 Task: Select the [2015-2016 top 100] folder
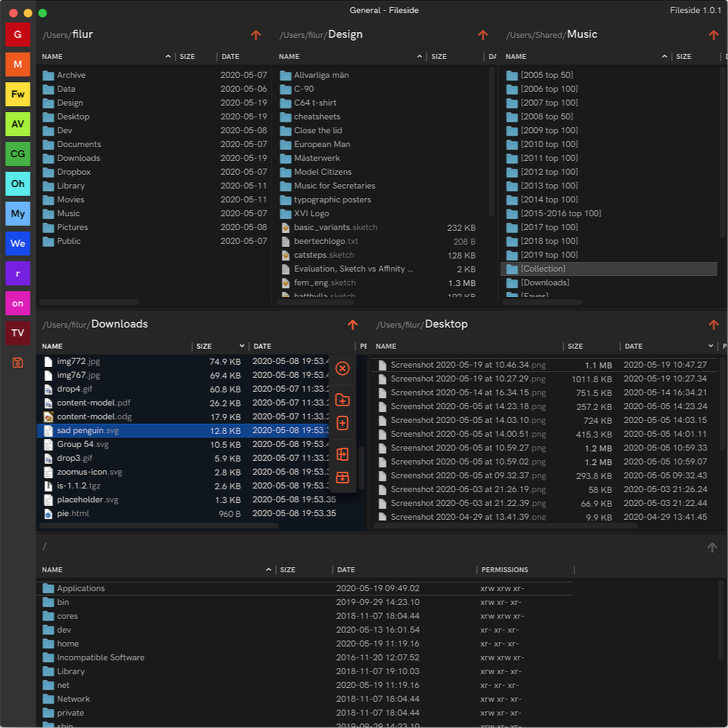click(x=609, y=213)
